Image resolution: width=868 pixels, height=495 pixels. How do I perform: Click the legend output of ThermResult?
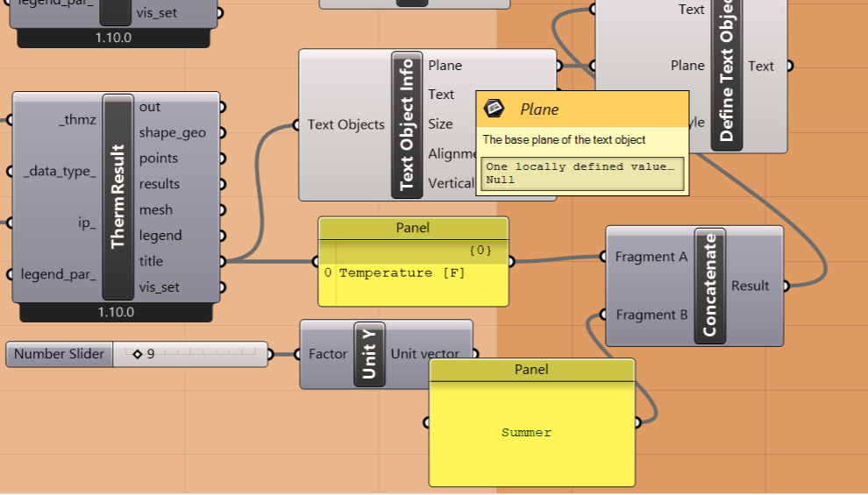click(160, 236)
